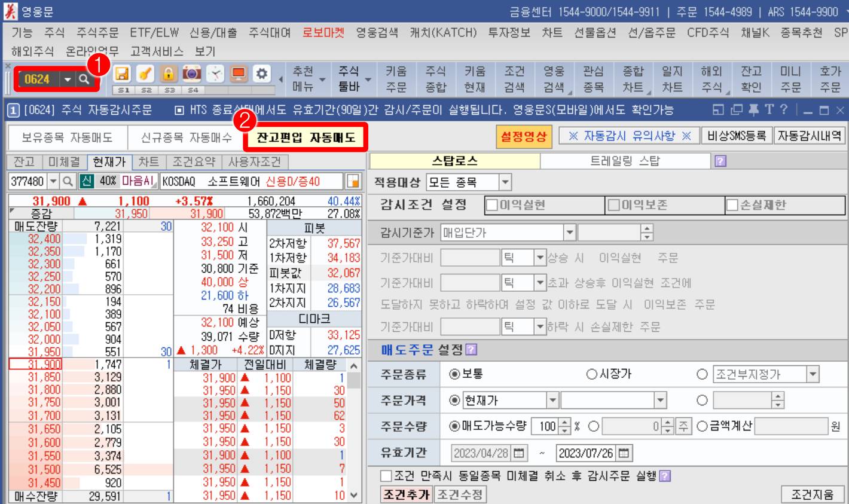Switch to the 신규종목 자동매수 tab

click(187, 138)
